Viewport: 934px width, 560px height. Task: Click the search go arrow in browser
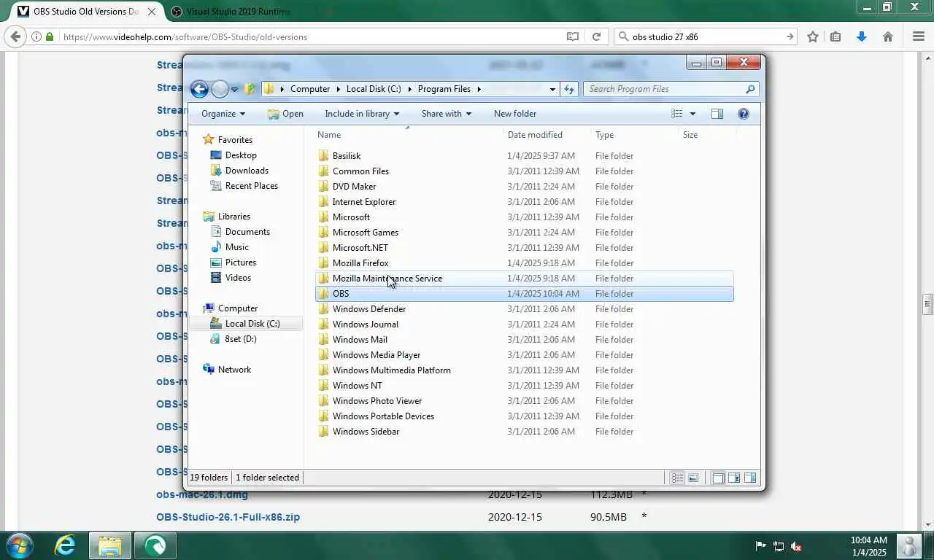pos(790,36)
